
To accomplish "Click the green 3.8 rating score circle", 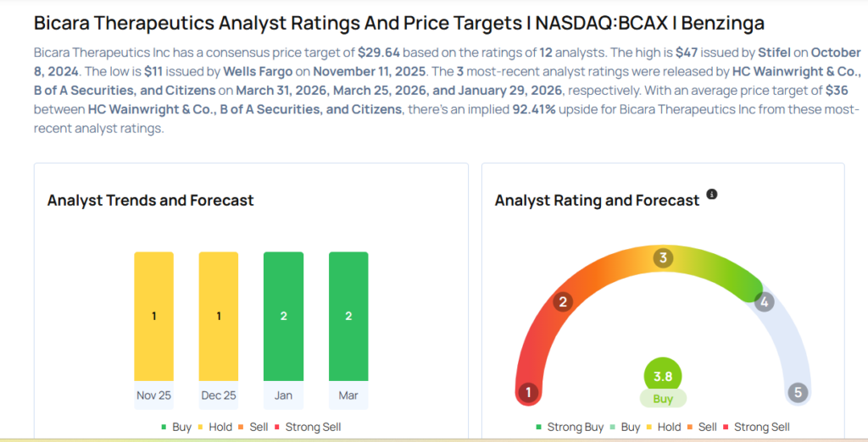I will 663,375.
